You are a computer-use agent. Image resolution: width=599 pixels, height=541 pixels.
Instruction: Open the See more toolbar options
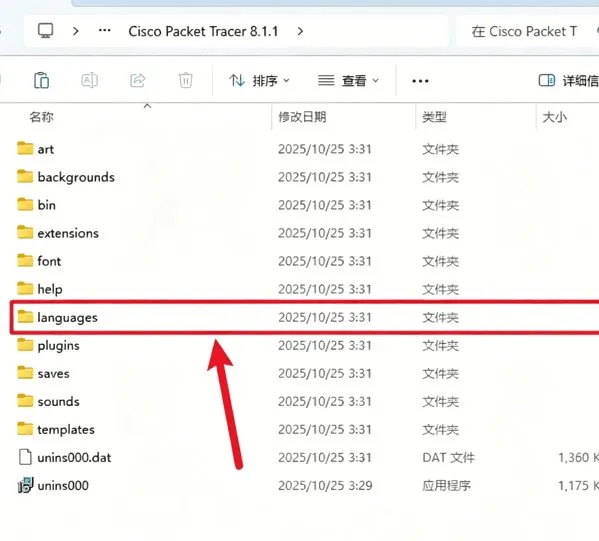pos(420,81)
